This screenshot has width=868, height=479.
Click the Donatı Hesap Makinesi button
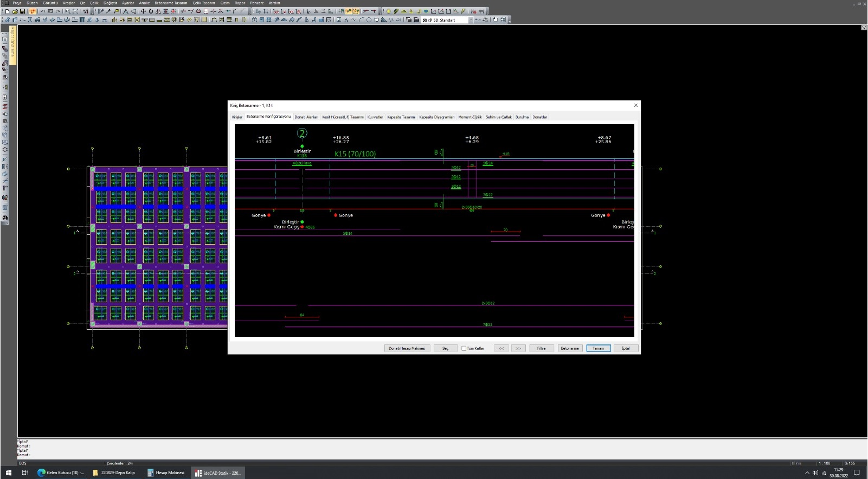[x=407, y=348]
